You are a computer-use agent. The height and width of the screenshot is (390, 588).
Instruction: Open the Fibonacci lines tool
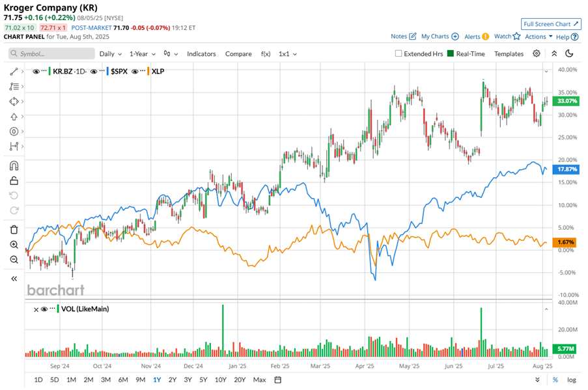point(14,87)
